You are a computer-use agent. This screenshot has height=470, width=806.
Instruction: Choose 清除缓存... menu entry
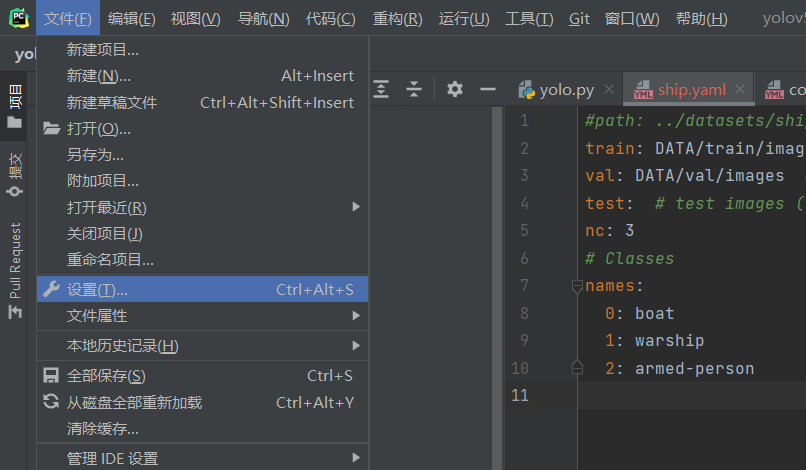point(203,428)
